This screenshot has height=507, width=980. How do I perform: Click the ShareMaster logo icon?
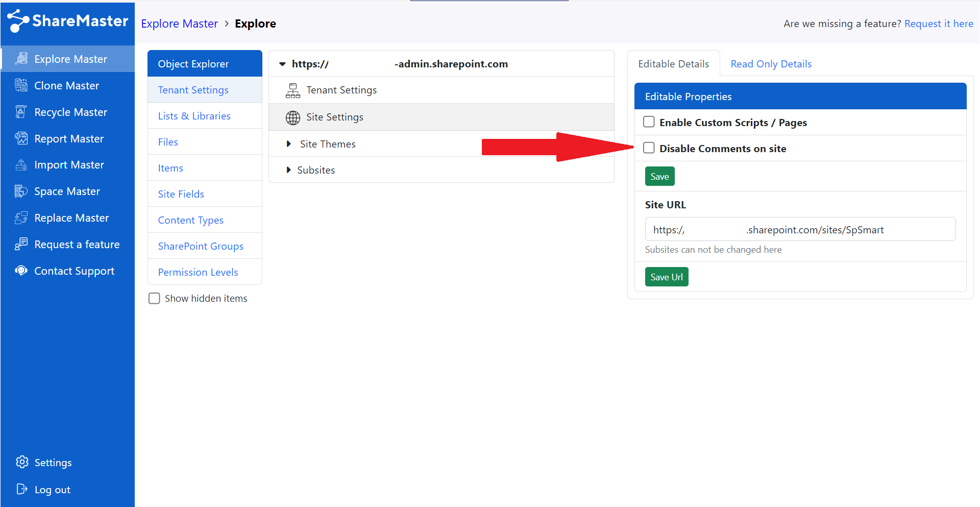18,20
